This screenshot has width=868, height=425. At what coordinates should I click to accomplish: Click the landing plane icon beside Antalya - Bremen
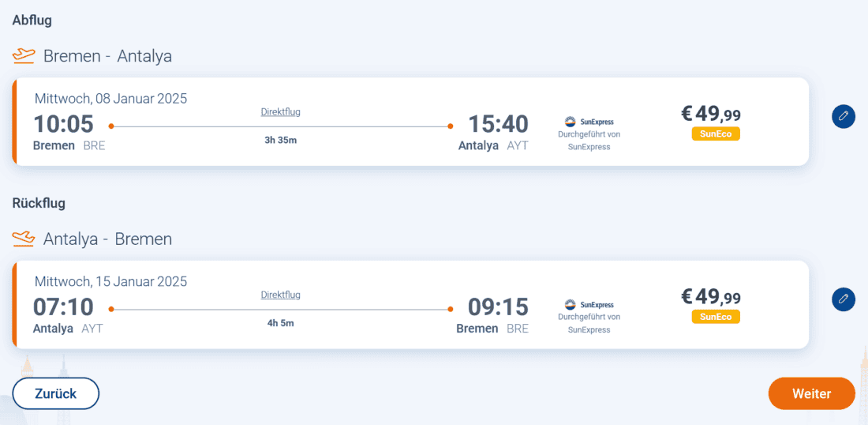point(24,239)
